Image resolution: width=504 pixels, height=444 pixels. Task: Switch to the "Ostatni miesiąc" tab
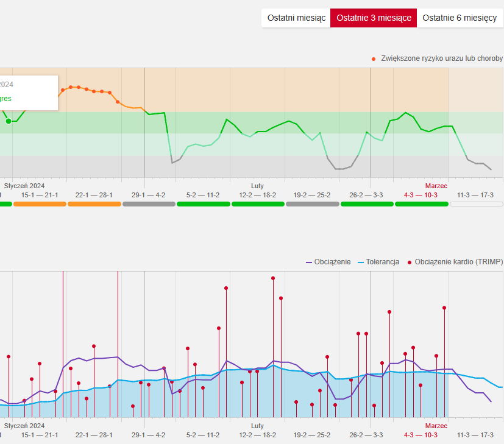(296, 18)
